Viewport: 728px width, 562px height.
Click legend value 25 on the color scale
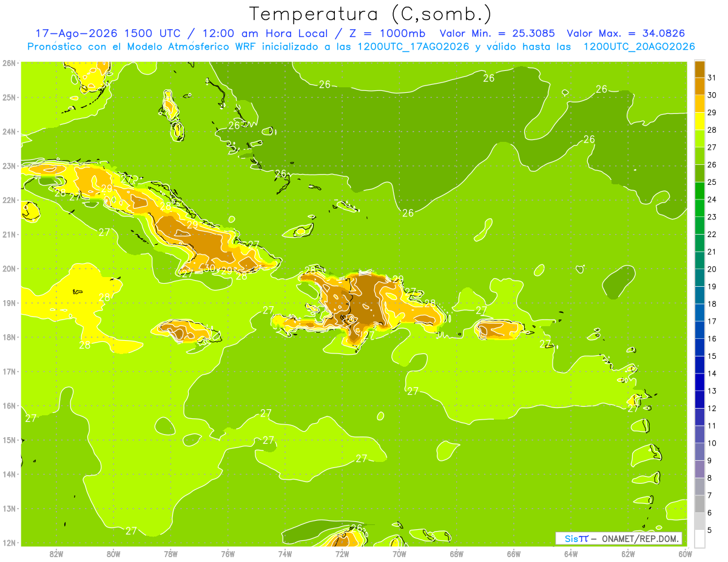pos(712,182)
